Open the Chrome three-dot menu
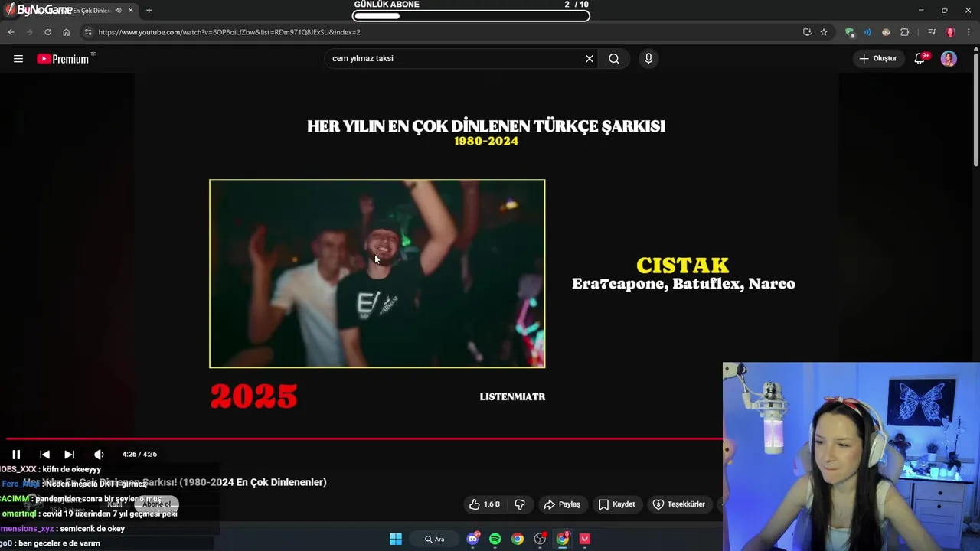This screenshot has width=980, height=551. click(969, 32)
